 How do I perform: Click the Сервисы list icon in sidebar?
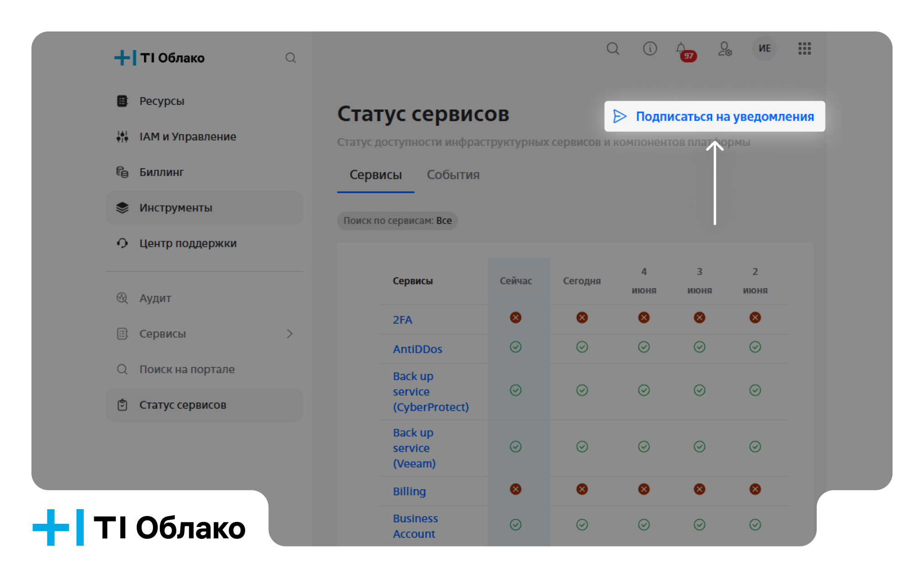pyautogui.click(x=122, y=334)
